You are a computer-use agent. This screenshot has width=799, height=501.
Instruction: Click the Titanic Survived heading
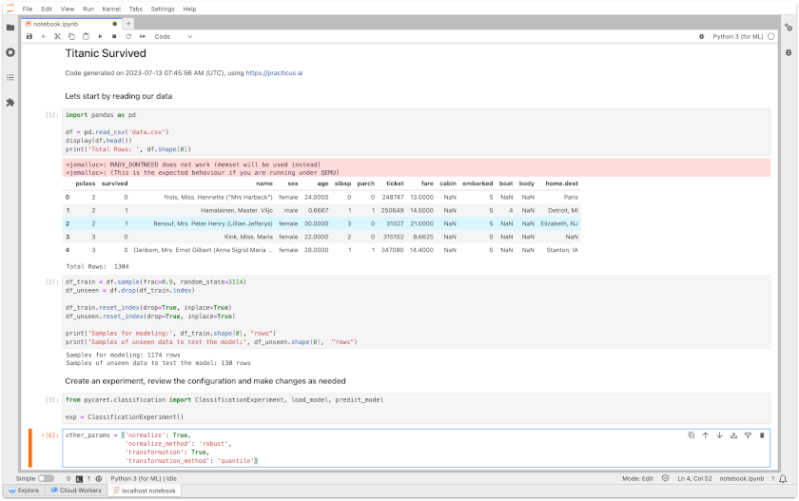coord(105,54)
